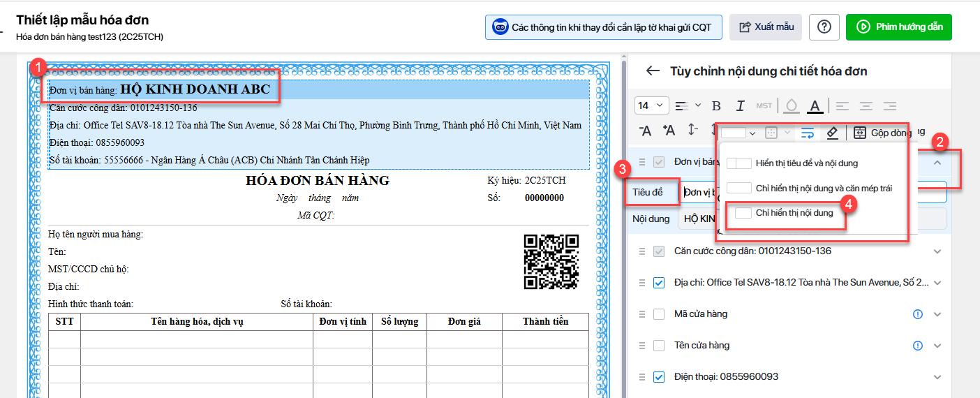Image resolution: width=980 pixels, height=398 pixels.
Task: Open the Phim hướng dẫn video guide
Action: pos(899,27)
